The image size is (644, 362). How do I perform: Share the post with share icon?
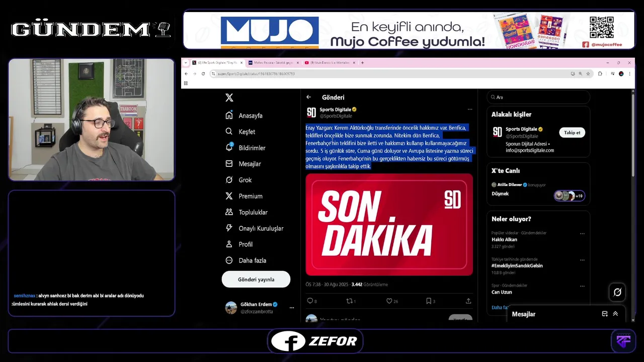[468, 301]
